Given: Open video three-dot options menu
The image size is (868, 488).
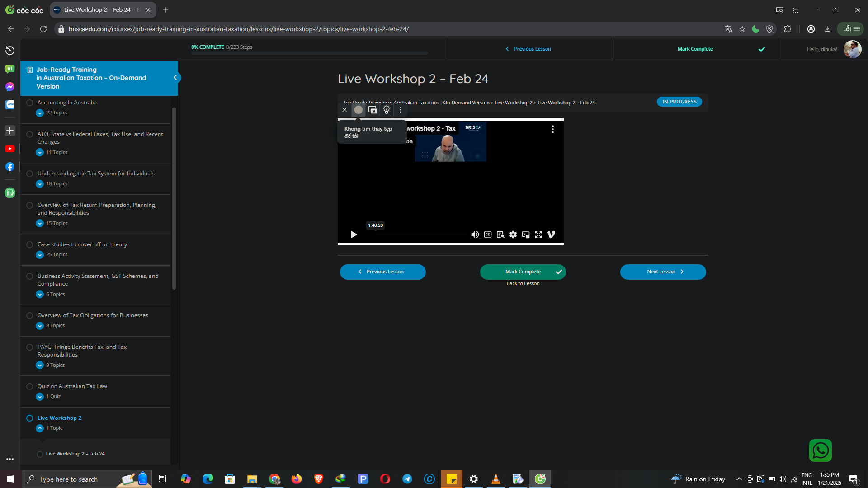Looking at the screenshot, I should (x=552, y=129).
